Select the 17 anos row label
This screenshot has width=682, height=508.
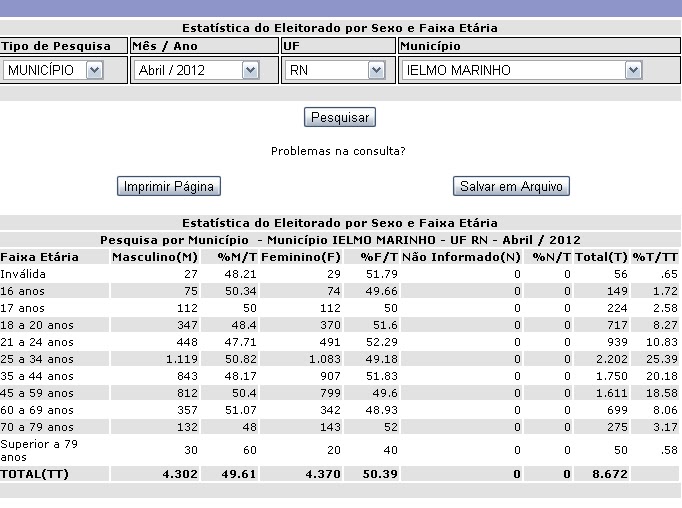(22, 308)
